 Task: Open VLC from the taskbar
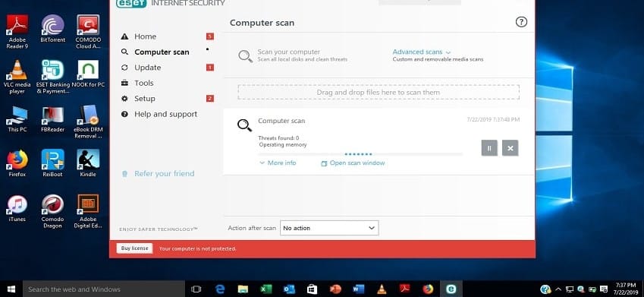[382, 289]
